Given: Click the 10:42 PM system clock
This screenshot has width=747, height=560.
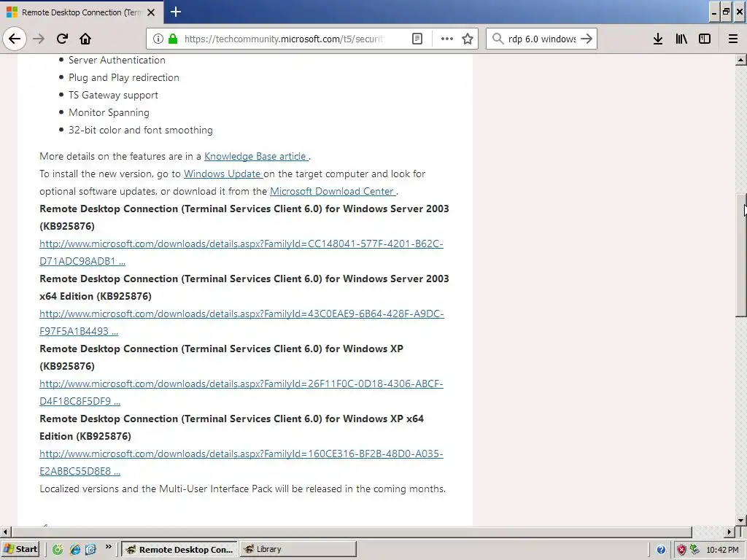Looking at the screenshot, I should (723, 550).
